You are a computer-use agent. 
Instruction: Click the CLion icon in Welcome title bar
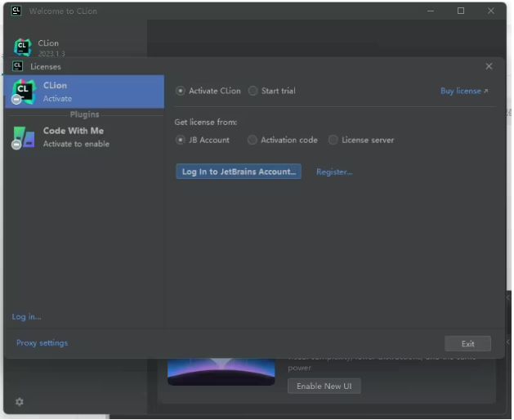coord(16,11)
